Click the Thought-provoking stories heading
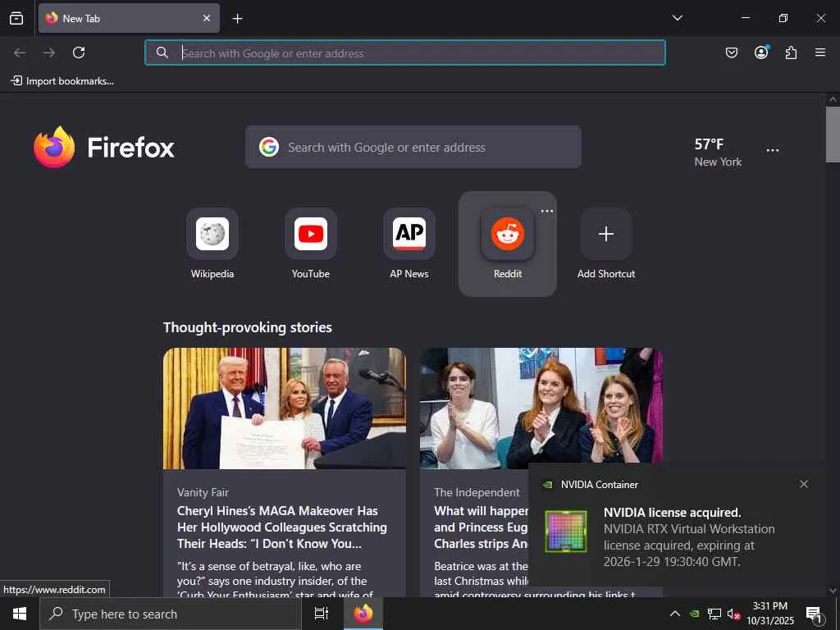 [248, 327]
